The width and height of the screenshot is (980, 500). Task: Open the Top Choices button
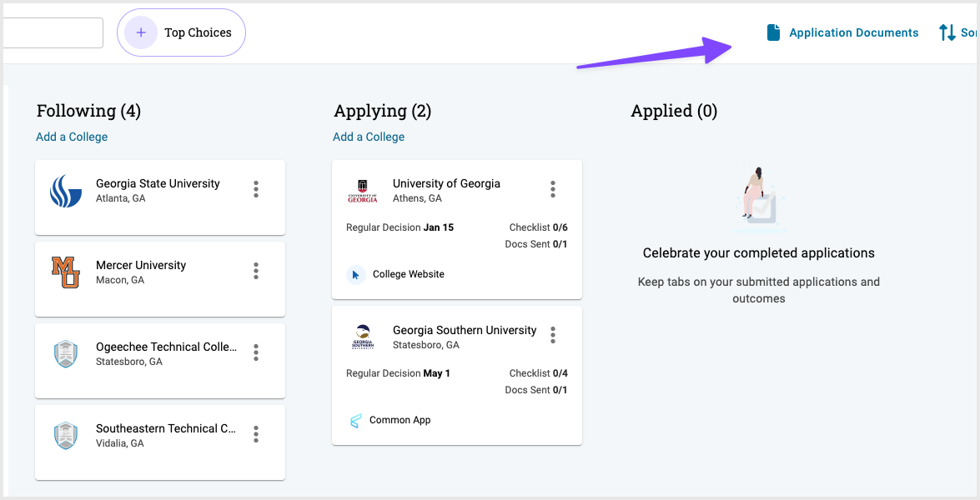(x=181, y=32)
